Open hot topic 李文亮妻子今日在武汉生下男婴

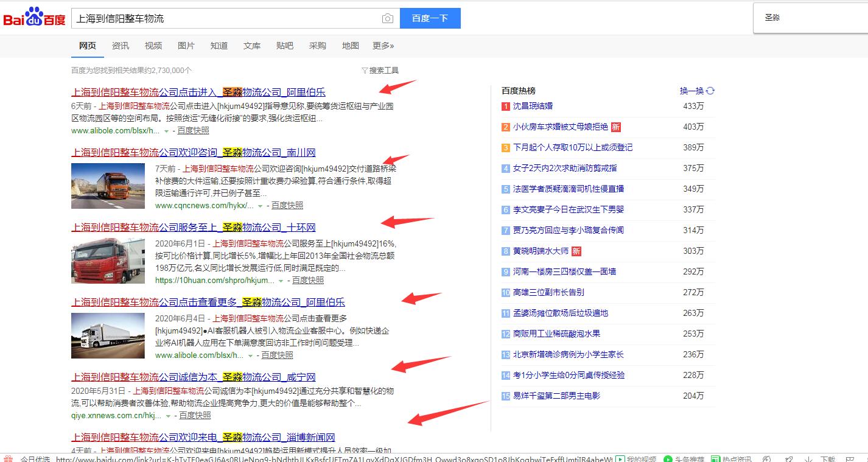coord(569,209)
